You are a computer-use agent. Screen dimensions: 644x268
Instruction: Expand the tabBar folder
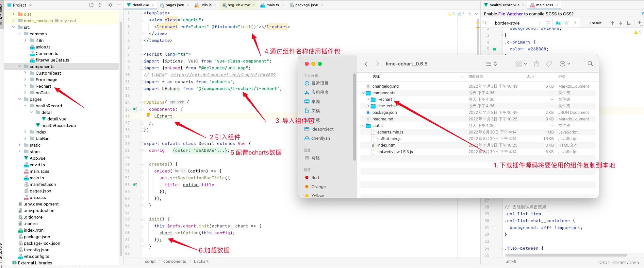click(x=25, y=138)
